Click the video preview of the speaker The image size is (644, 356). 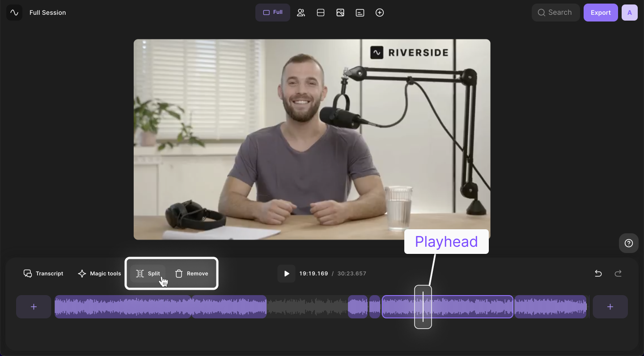coord(312,139)
